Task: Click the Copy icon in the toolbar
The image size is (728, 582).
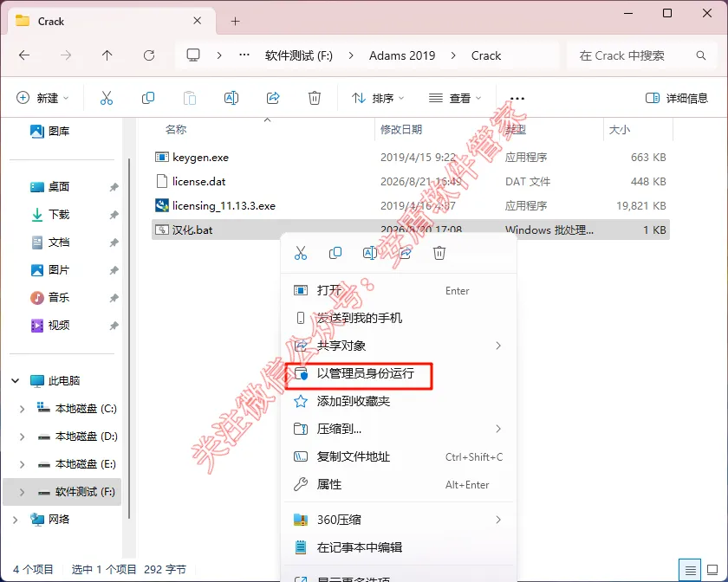Action: point(147,98)
